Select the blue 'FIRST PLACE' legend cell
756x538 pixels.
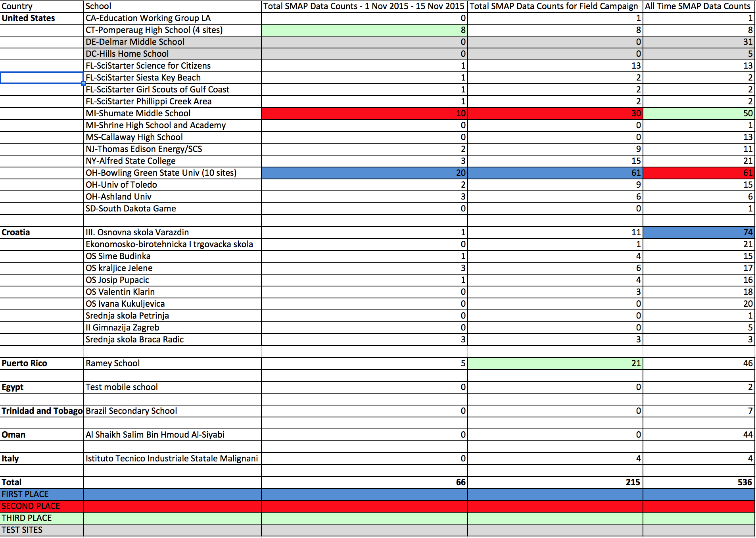42,494
